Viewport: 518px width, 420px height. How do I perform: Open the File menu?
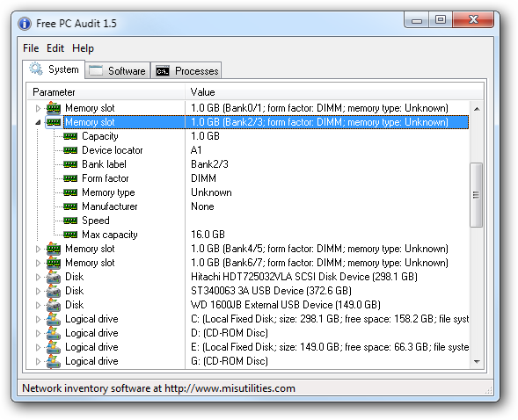point(31,48)
